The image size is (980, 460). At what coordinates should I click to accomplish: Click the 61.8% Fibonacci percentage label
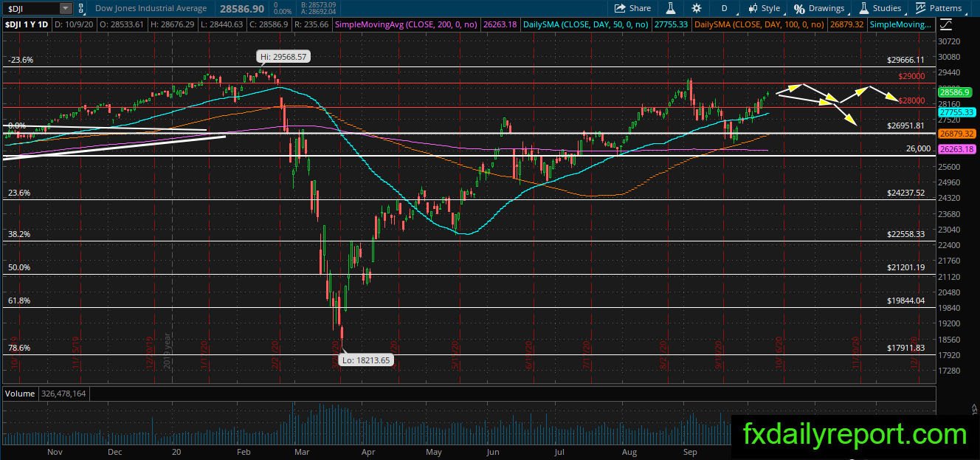pos(18,301)
